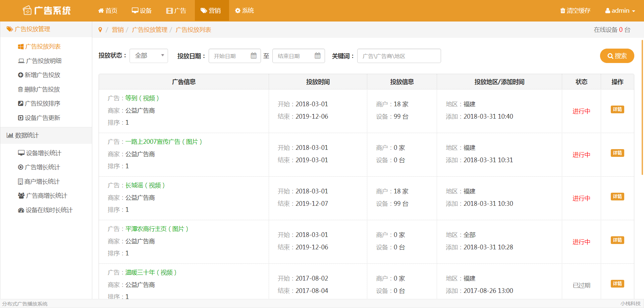Click the 删除广告投放 trash icon
The image size is (644, 308).
[x=20, y=89]
